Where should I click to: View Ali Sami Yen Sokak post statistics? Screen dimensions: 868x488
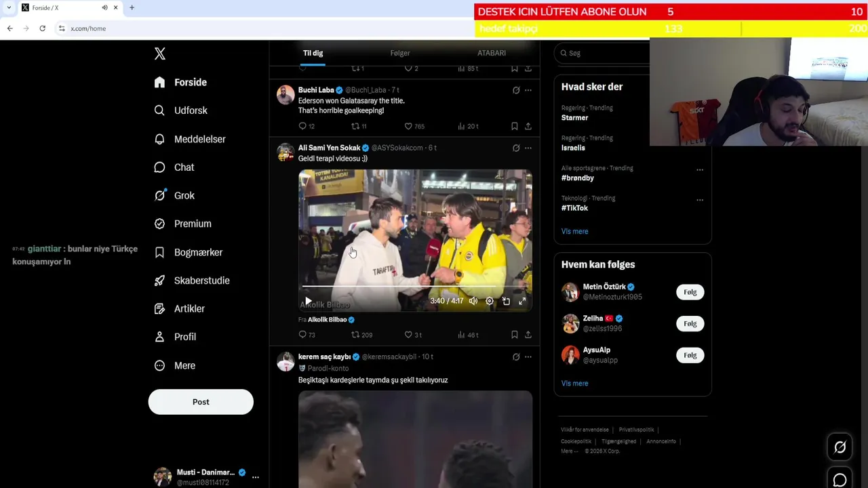468,335
